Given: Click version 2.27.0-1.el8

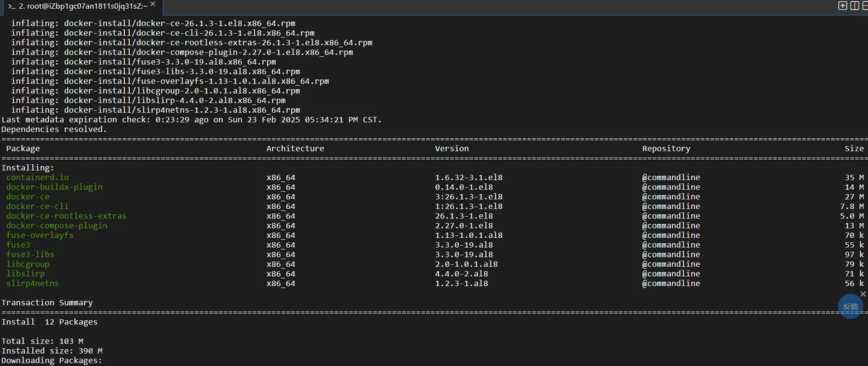Looking at the screenshot, I should pos(464,225).
